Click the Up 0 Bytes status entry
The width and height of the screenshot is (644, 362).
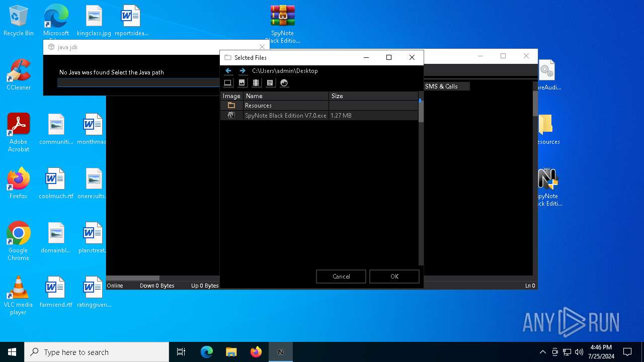[x=205, y=286]
